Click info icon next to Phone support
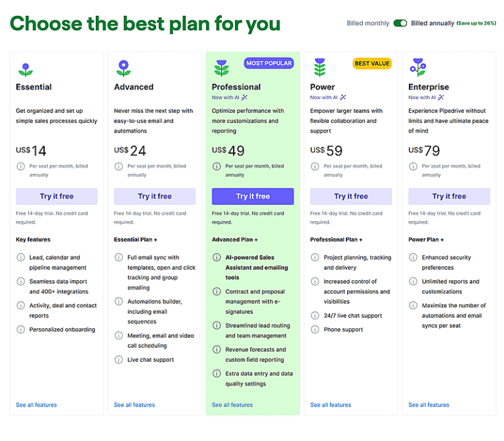Viewport: 504px width, 441px height. click(x=315, y=329)
